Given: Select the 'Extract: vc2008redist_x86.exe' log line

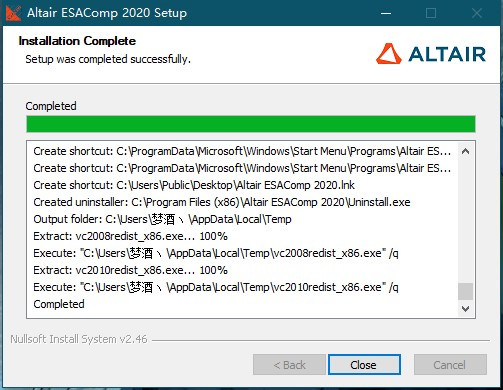Looking at the screenshot, I should pos(130,236).
